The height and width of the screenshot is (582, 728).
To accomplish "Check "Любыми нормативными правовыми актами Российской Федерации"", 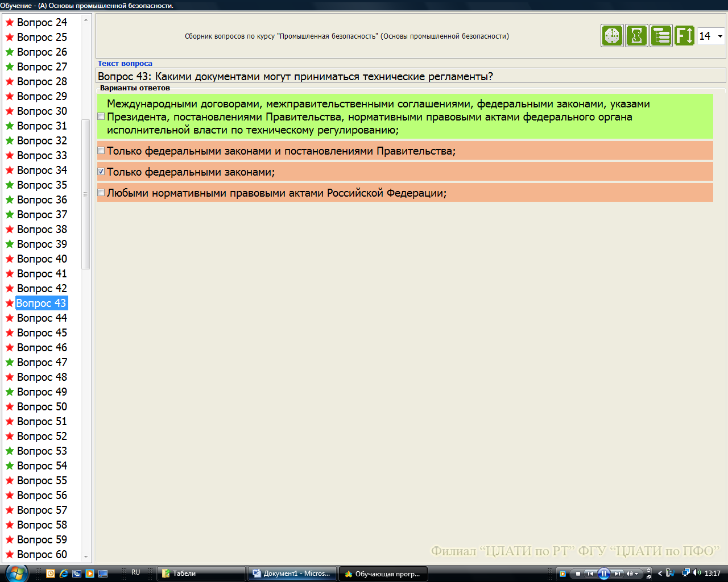I will coord(101,193).
